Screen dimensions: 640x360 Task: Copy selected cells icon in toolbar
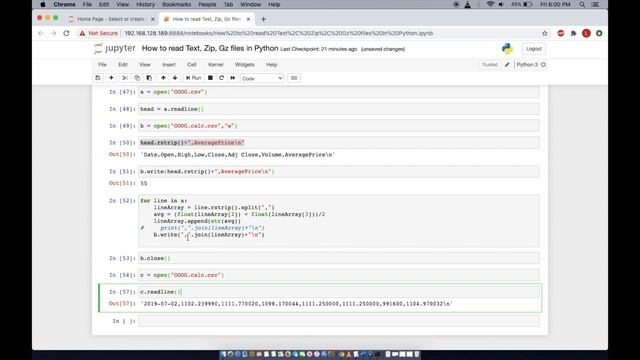coord(137,78)
